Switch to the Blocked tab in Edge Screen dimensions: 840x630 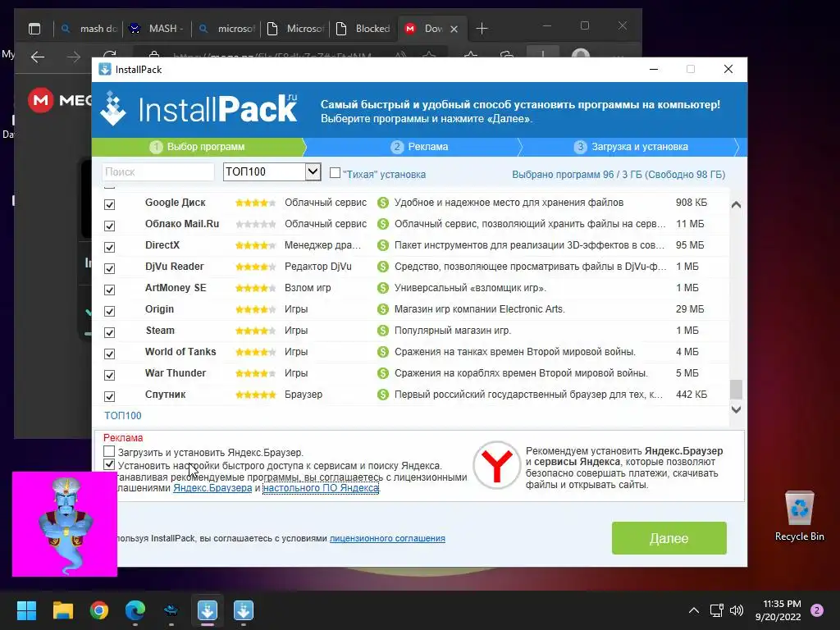click(x=363, y=29)
